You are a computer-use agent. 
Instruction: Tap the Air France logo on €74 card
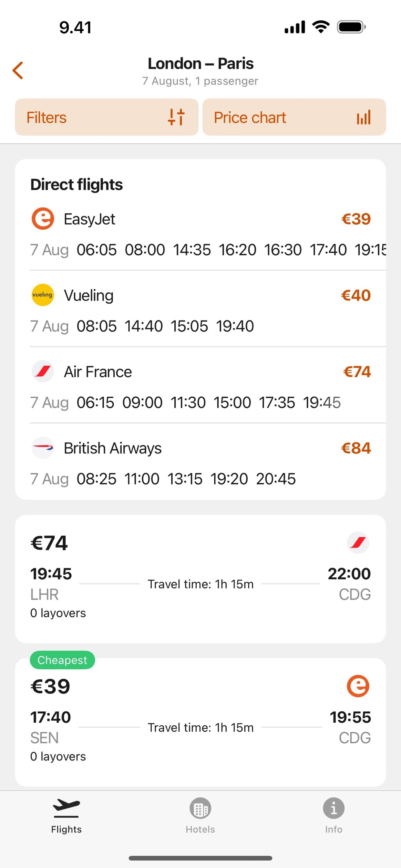click(x=358, y=542)
